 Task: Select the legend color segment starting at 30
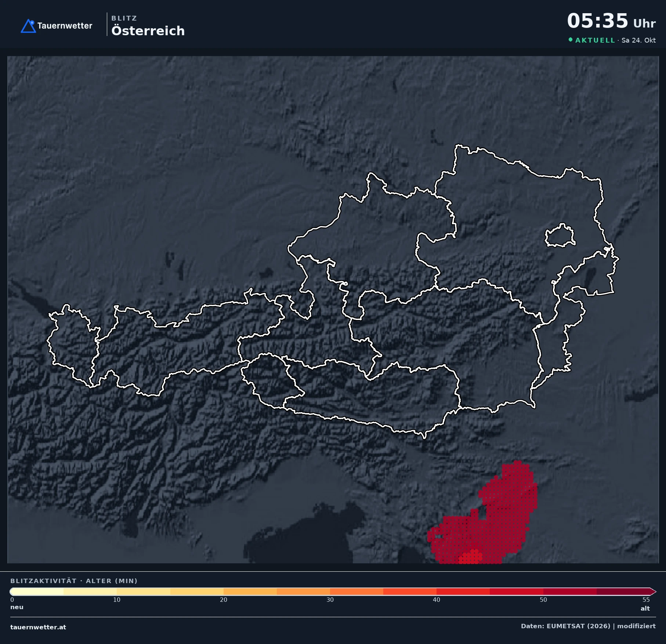click(356, 592)
